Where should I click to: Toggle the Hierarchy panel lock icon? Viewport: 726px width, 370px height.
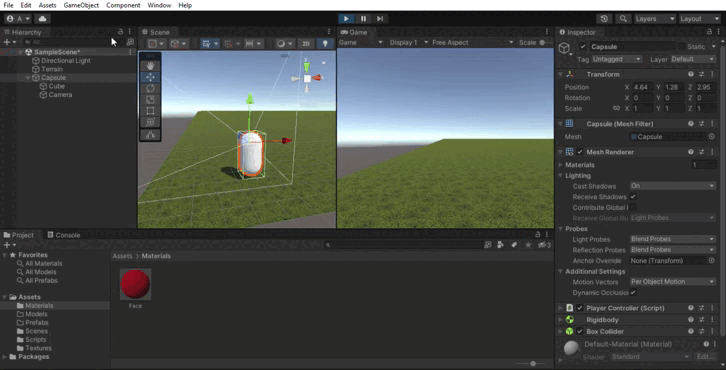[120, 31]
